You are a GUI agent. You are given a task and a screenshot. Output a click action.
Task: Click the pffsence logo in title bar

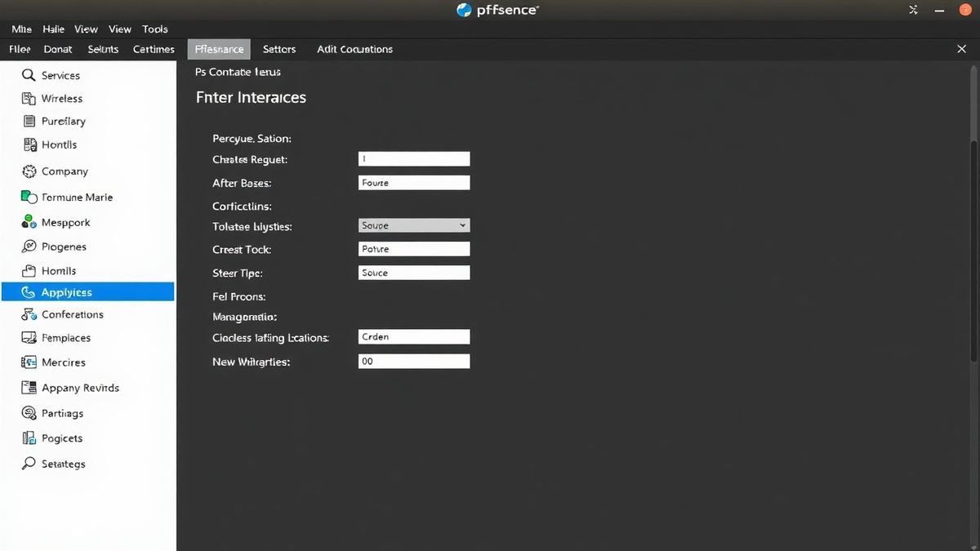coord(464,10)
